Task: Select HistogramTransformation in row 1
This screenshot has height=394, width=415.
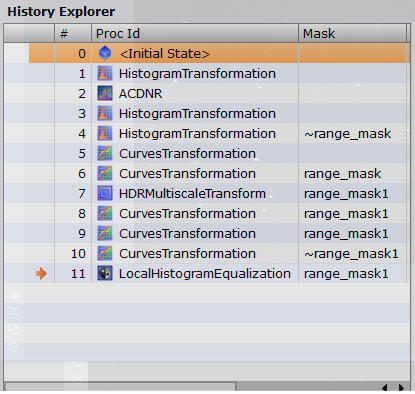Action: click(197, 74)
